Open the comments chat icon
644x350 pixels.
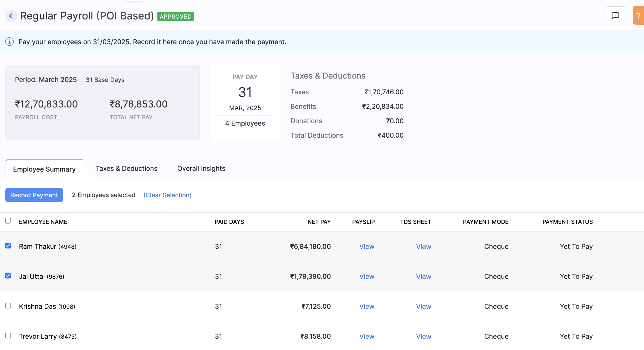(615, 16)
